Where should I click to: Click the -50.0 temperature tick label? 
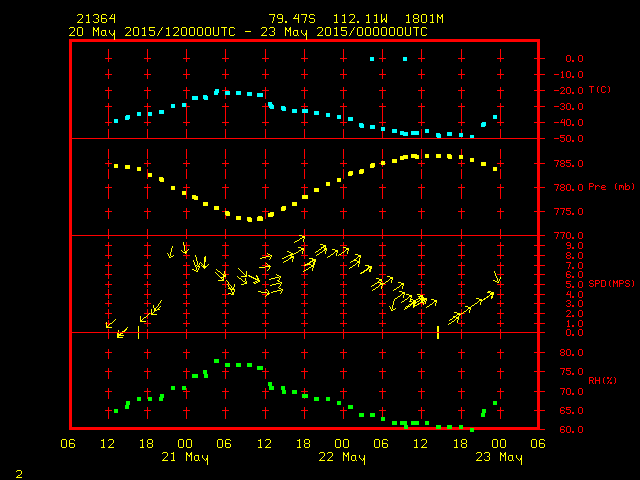tap(569, 139)
